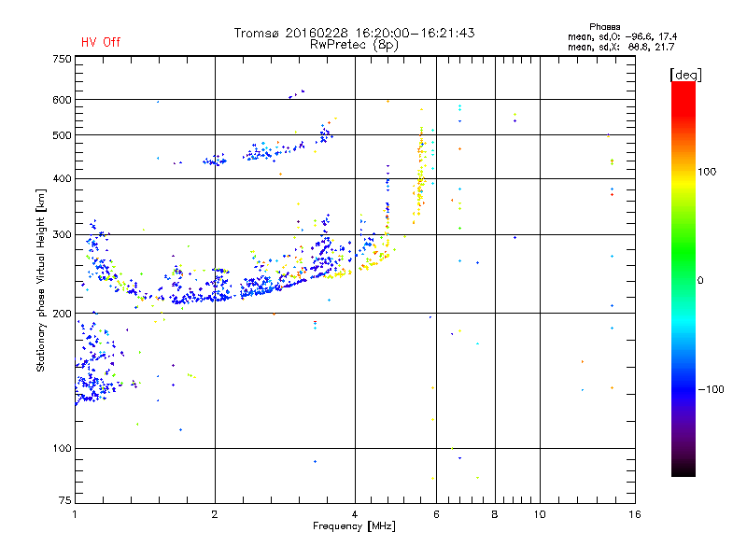
Task: Select the RwPretec (8p) subtitle text
Action: tap(354, 45)
